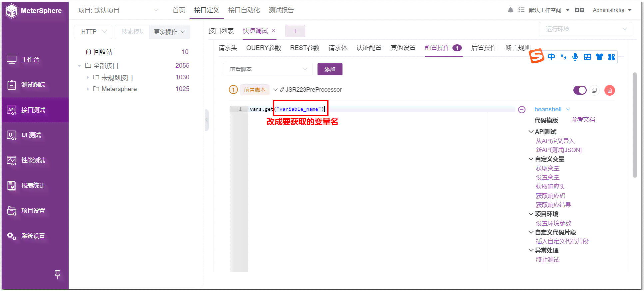The height and width of the screenshot is (292, 644).
Task: Click the Sogou input method S logo
Action: tap(537, 56)
